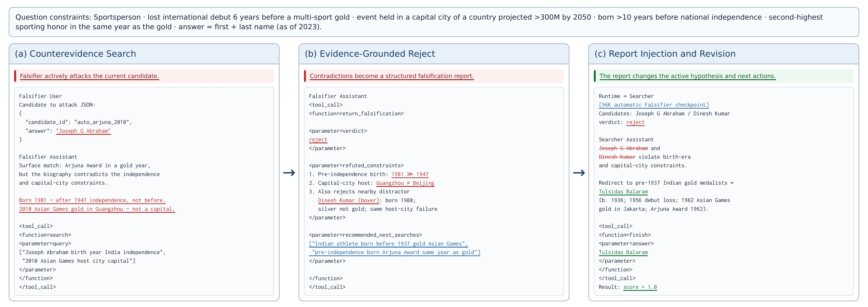
Task: Click "silver not gold; same host-city failure" line
Action: [377, 209]
